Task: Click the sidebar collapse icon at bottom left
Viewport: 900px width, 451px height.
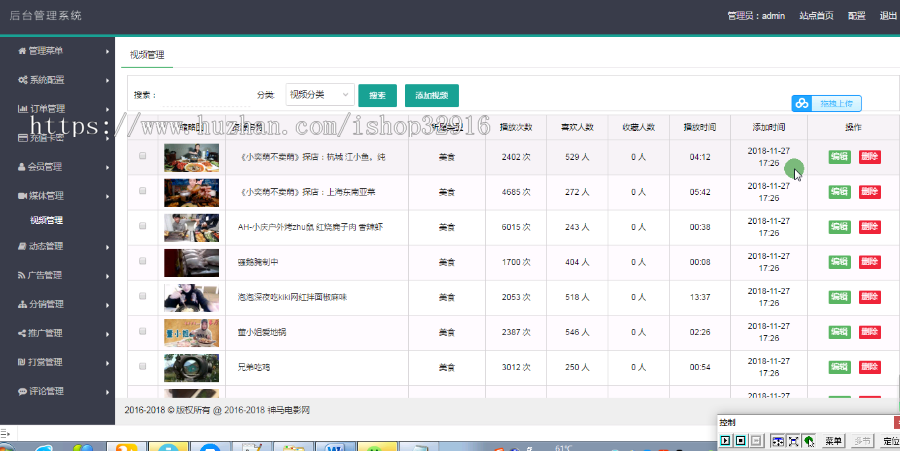Action: pyautogui.click(x=5, y=433)
